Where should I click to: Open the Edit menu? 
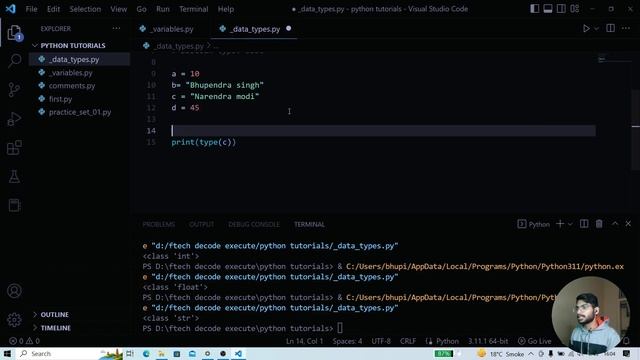53,9
